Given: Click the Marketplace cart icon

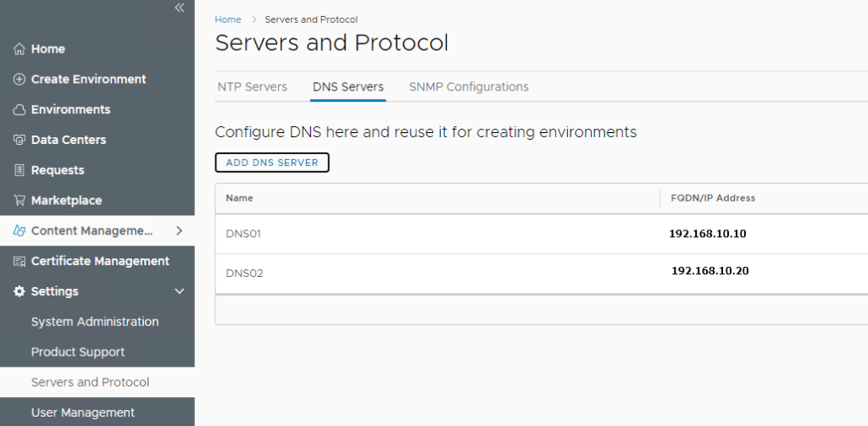Looking at the screenshot, I should click(19, 201).
